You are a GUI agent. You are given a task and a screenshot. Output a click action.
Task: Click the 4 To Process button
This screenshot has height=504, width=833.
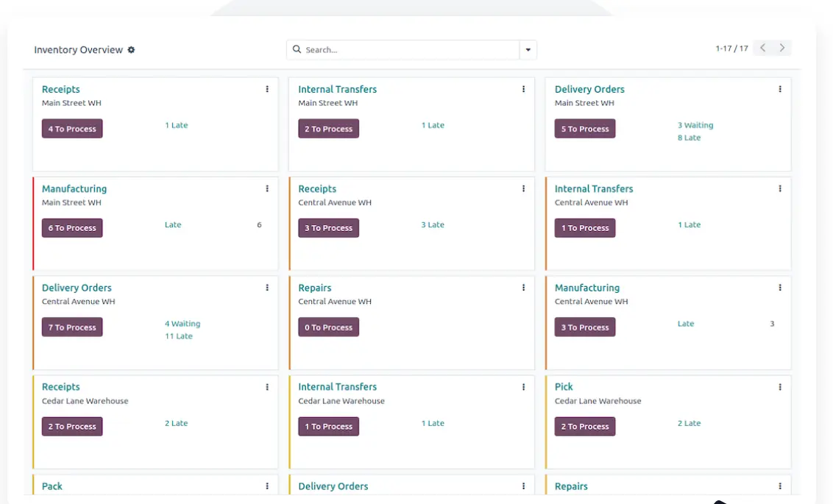pyautogui.click(x=72, y=129)
